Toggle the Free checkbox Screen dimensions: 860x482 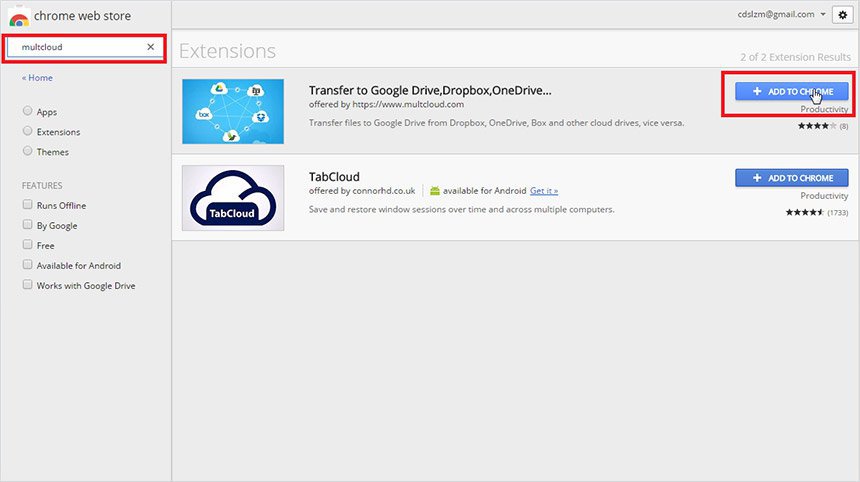pyautogui.click(x=27, y=245)
